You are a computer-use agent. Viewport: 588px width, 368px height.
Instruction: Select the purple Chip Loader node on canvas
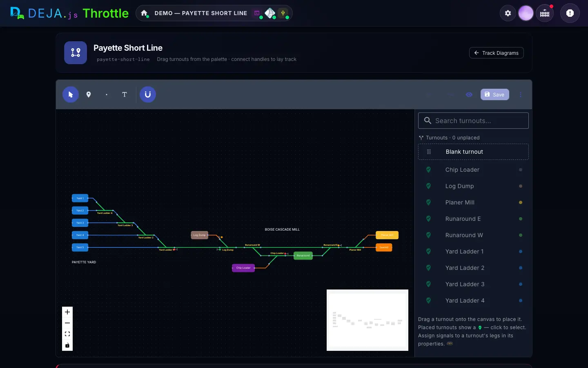click(243, 268)
